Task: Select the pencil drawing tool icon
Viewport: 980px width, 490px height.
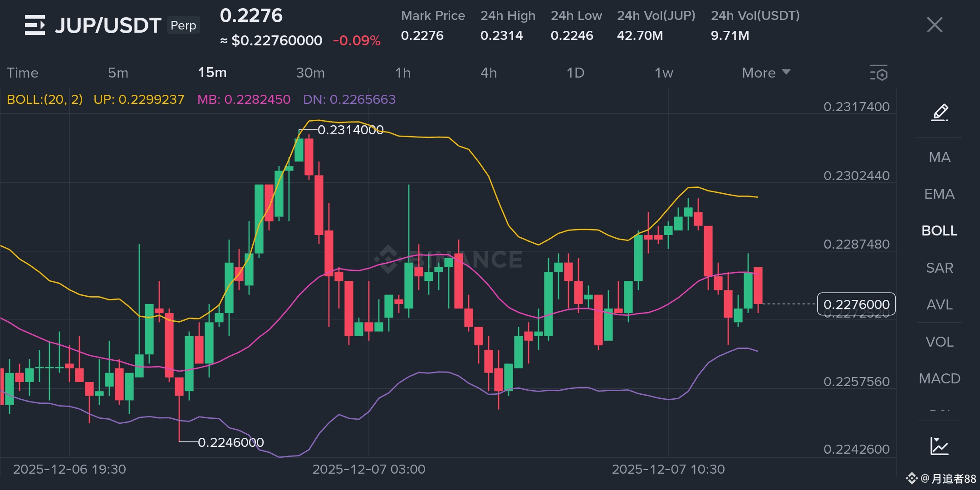Action: click(940, 112)
